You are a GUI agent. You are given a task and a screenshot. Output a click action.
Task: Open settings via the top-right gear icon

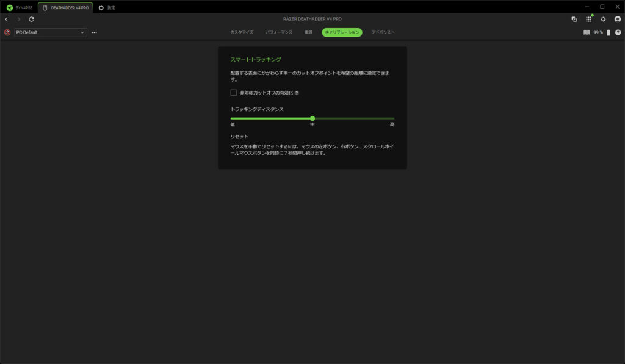603,20
